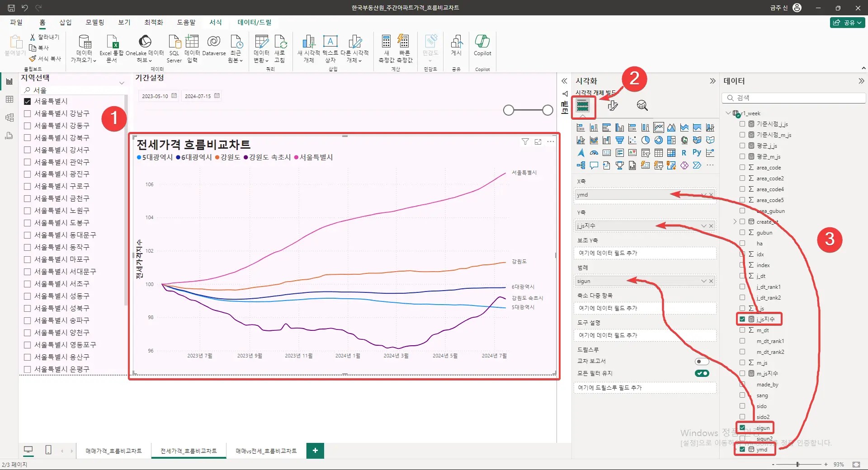The height and width of the screenshot is (470, 868).
Task: Collapse the r1_week table in Data pane
Action: [x=728, y=113]
